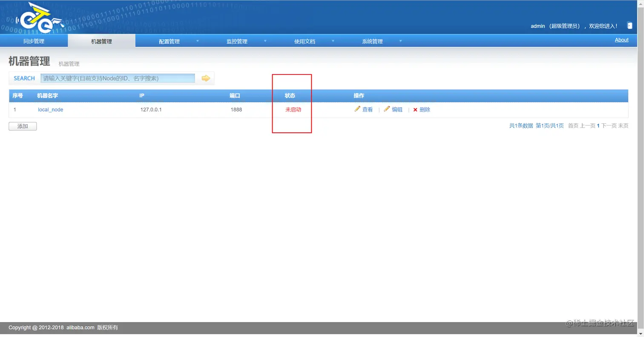Click the 端口 column header
The height and width of the screenshot is (337, 644).
coord(235,96)
